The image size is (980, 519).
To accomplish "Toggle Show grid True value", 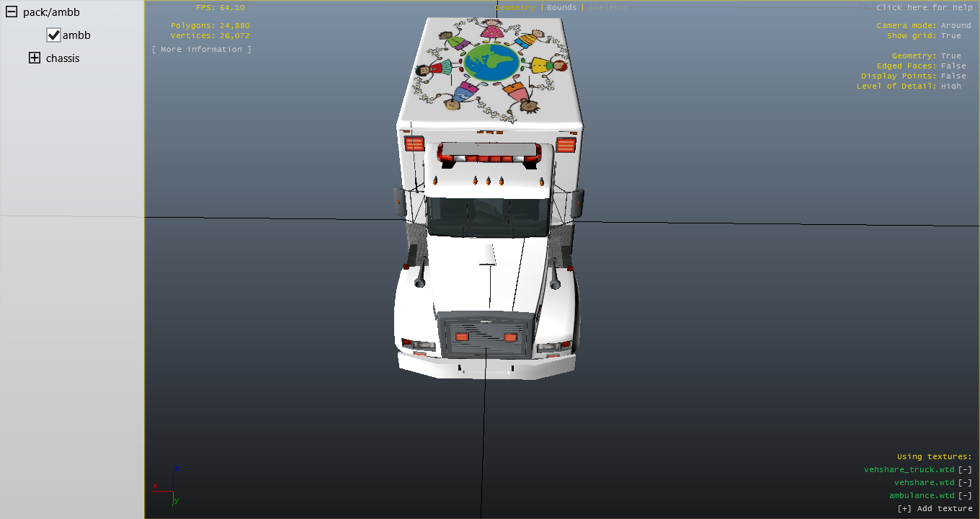I will tap(950, 35).
